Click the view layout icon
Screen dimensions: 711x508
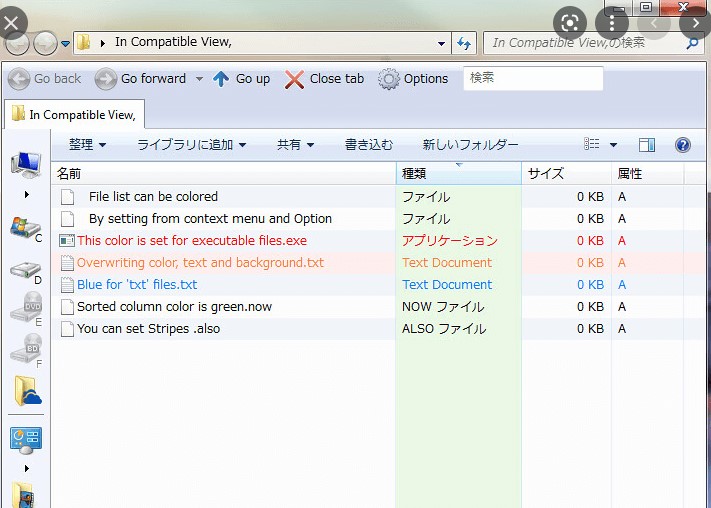pos(591,144)
